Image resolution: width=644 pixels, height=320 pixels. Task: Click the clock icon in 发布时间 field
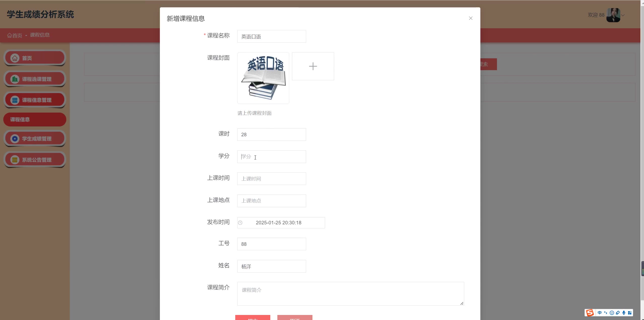coord(240,223)
